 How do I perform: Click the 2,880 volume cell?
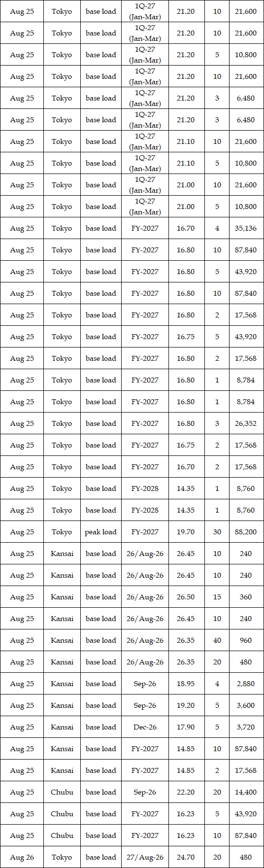(x=246, y=684)
